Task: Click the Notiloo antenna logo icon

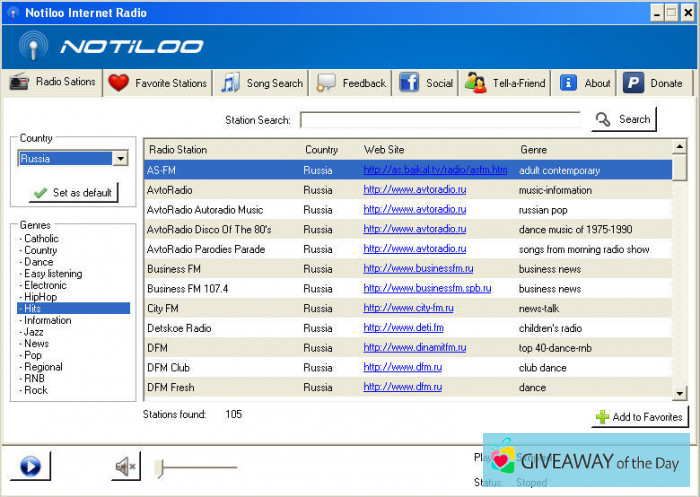Action: click(34, 46)
